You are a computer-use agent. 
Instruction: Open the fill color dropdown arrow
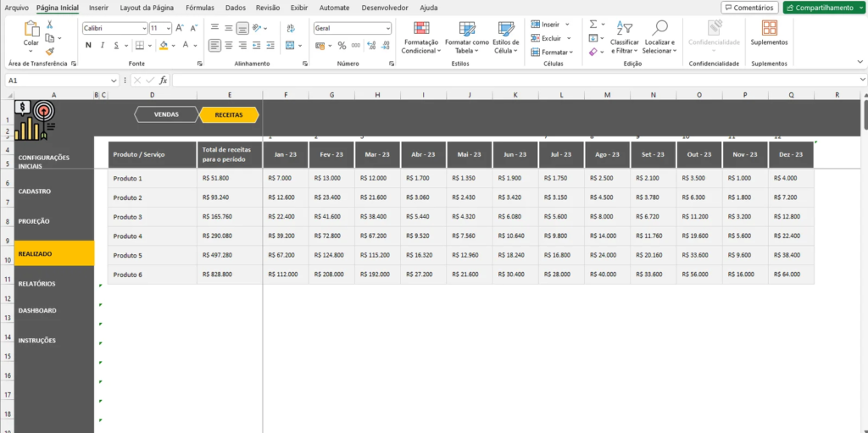click(x=174, y=46)
